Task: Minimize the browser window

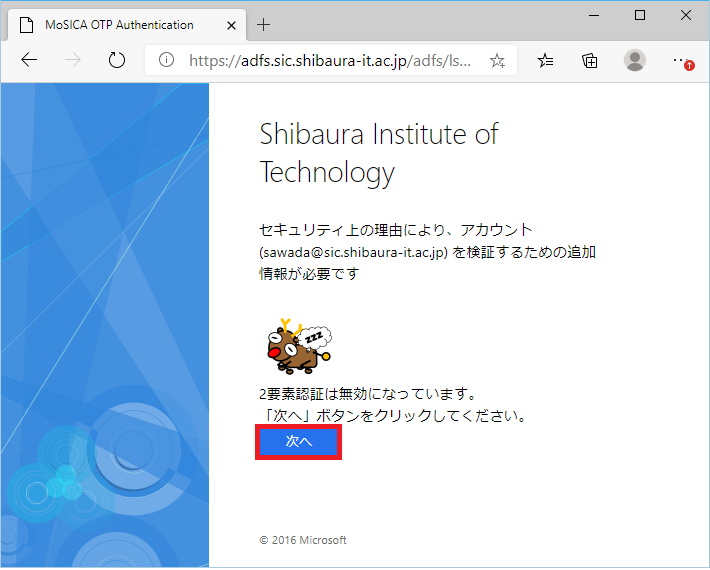Action: [x=594, y=15]
